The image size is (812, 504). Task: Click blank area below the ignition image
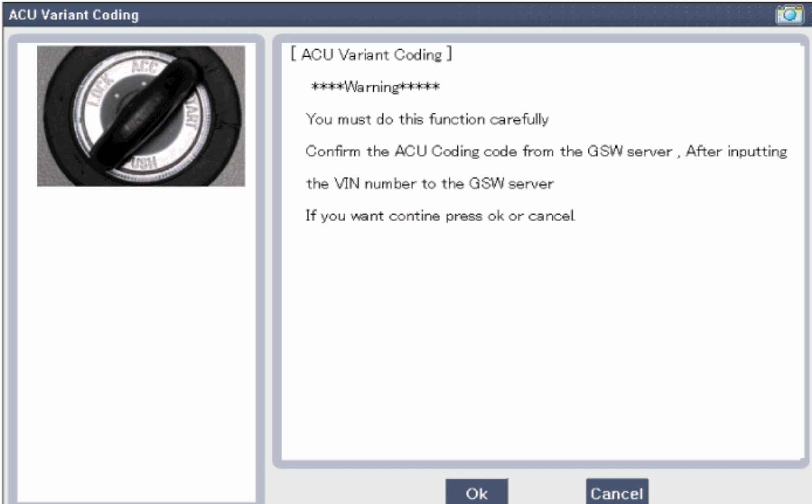[136, 333]
